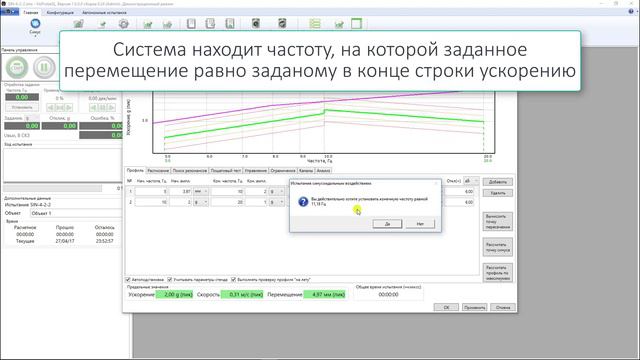The height and width of the screenshot is (360, 640).
Task: Open row 1 start amplitude unit dropdown (мм)
Action: pos(200,191)
